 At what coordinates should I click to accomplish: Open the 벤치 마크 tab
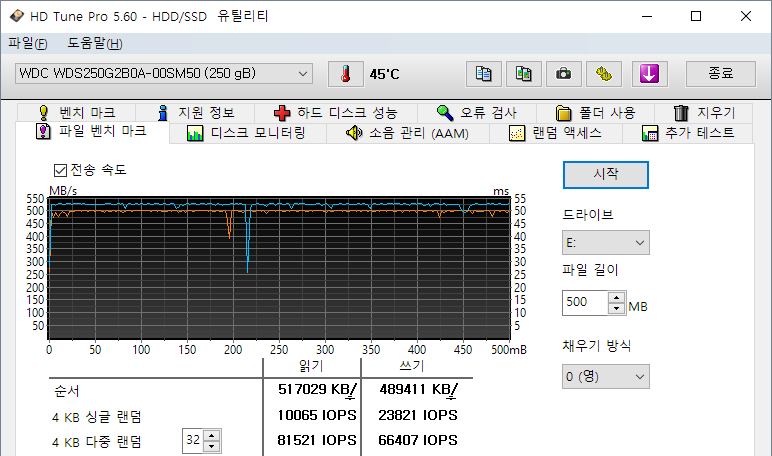click(76, 113)
